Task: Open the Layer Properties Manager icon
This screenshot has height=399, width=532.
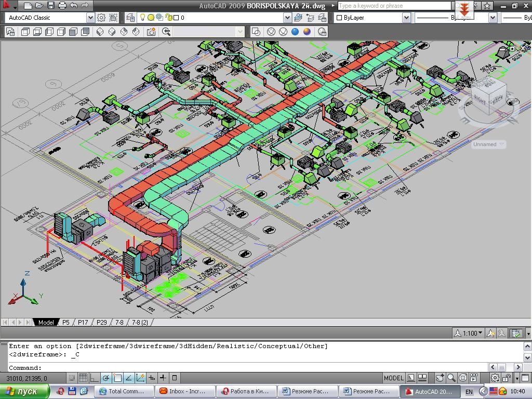Action: (130, 18)
